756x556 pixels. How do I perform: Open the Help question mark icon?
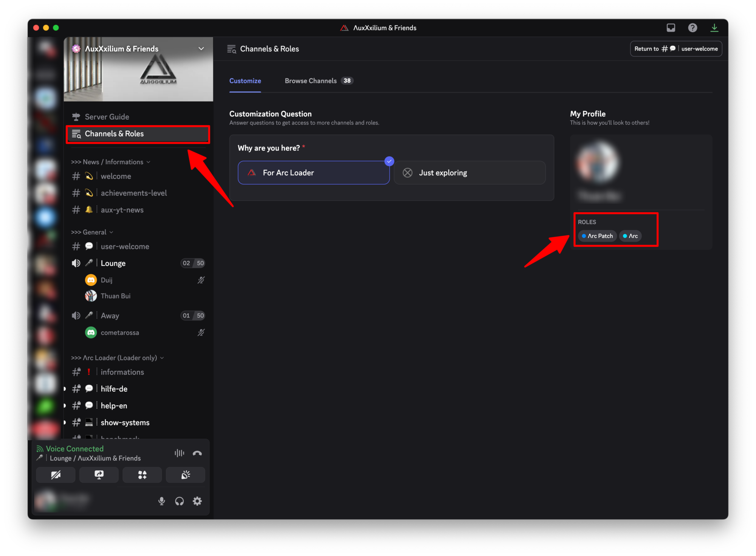point(692,28)
